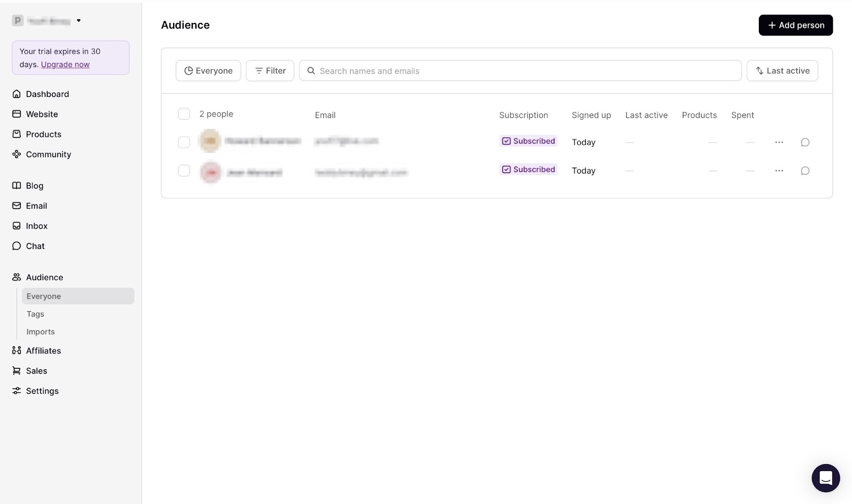Navigate to Community
This screenshot has height=504, width=852.
pos(42,155)
